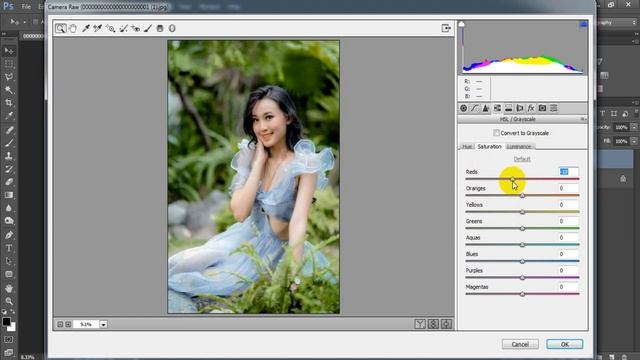
Task: Toggle Photoshop Quick Mask mode
Action: click(x=9, y=340)
